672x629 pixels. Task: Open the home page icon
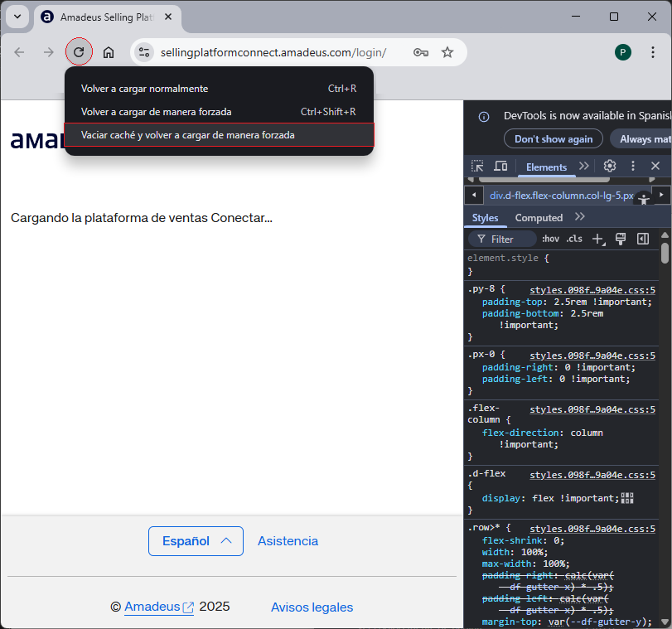(x=109, y=52)
